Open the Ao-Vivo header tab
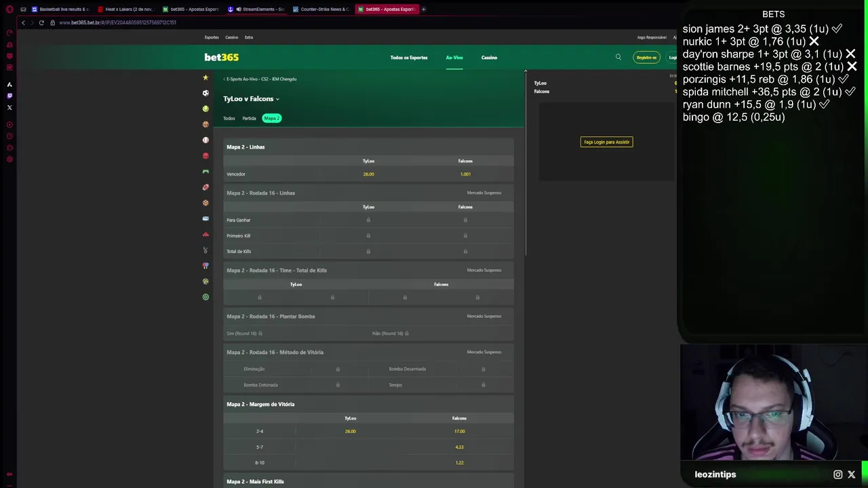Screen dimensions: 868x488 (x=454, y=58)
